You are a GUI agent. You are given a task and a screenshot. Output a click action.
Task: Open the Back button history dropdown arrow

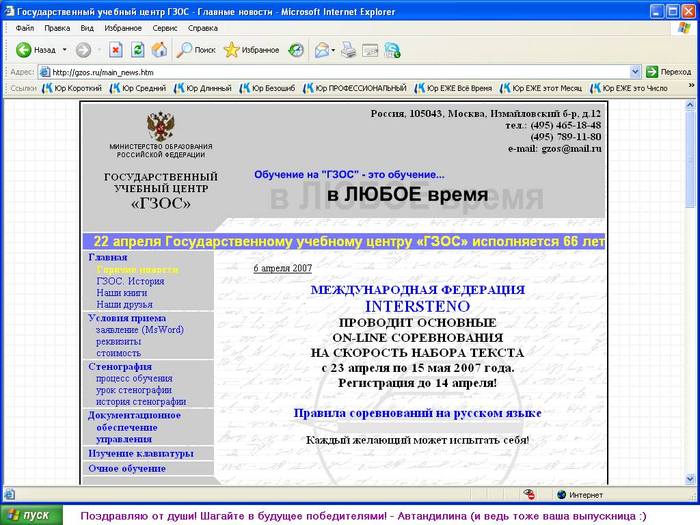tap(65, 50)
